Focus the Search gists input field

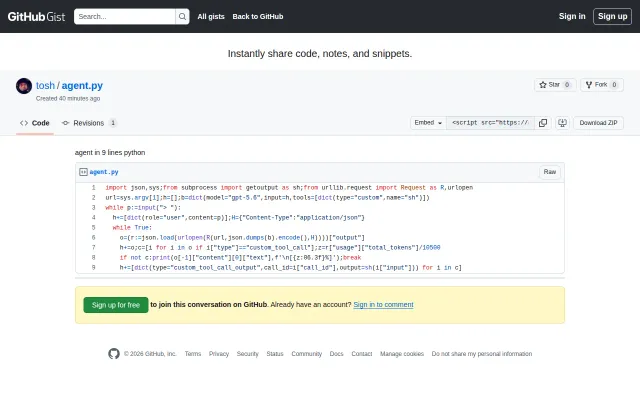[x=124, y=17]
